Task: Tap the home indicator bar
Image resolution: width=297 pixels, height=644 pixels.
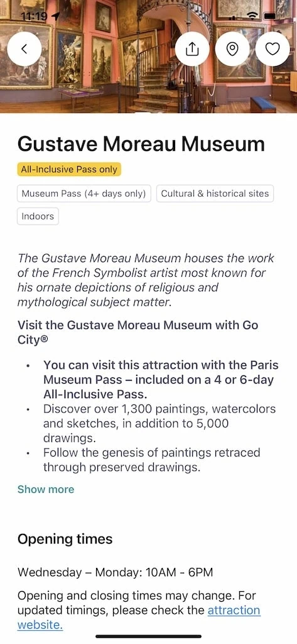Action: [148, 636]
